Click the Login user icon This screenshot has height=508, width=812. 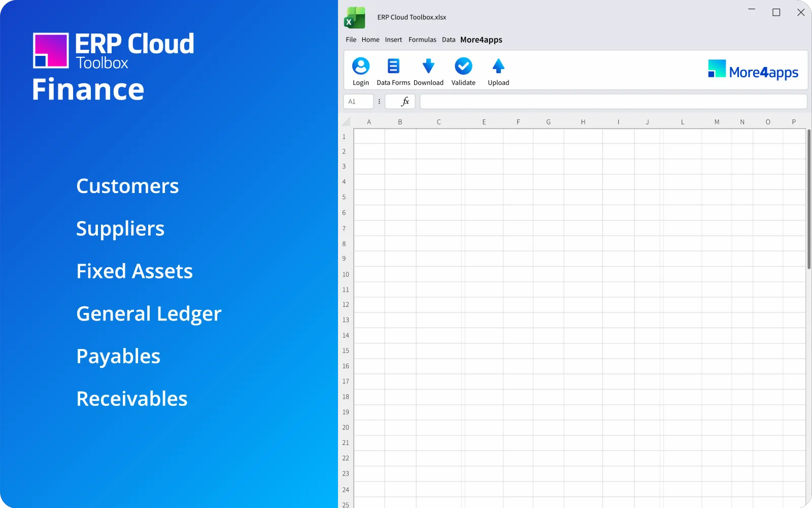click(361, 66)
